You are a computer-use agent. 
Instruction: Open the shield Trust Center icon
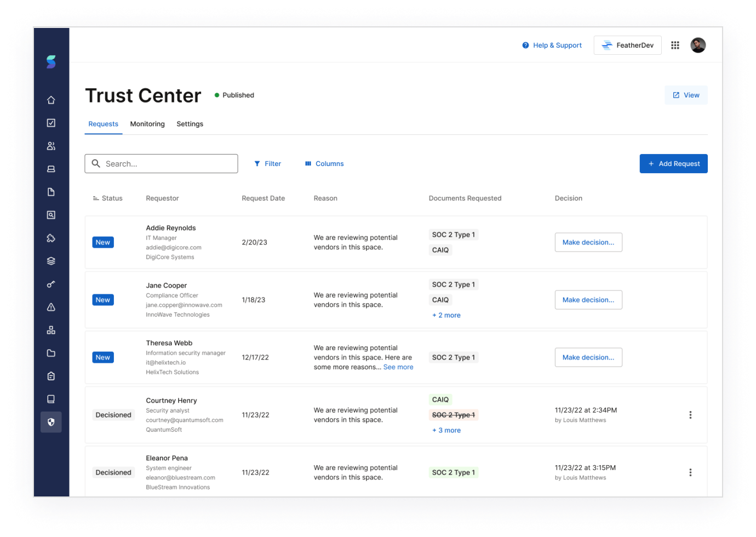[51, 422]
